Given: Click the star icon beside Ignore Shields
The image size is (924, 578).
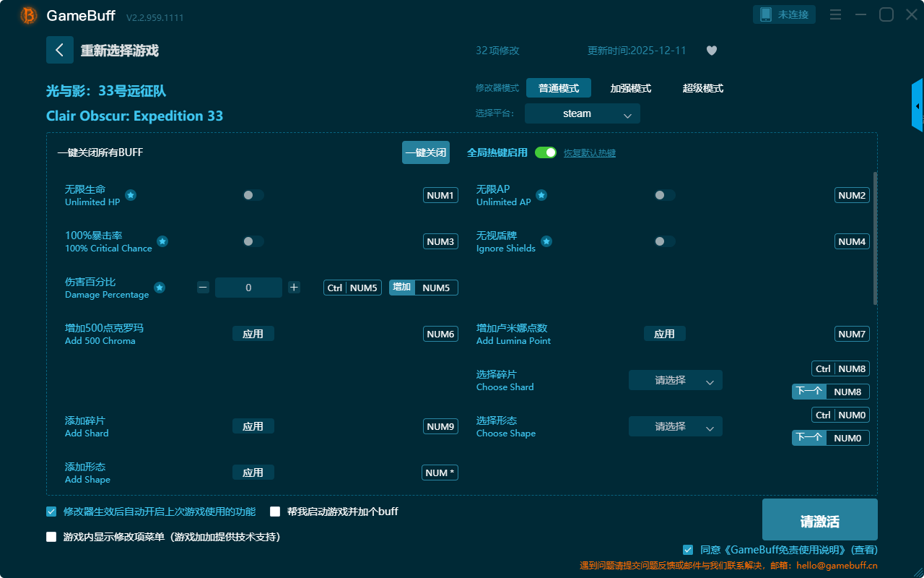Looking at the screenshot, I should click(x=546, y=241).
